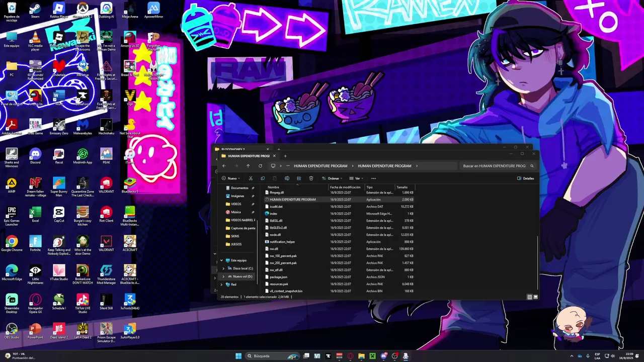The height and width of the screenshot is (362, 644).
Task: Open the three-dots more options in toolbar
Action: coord(373,178)
